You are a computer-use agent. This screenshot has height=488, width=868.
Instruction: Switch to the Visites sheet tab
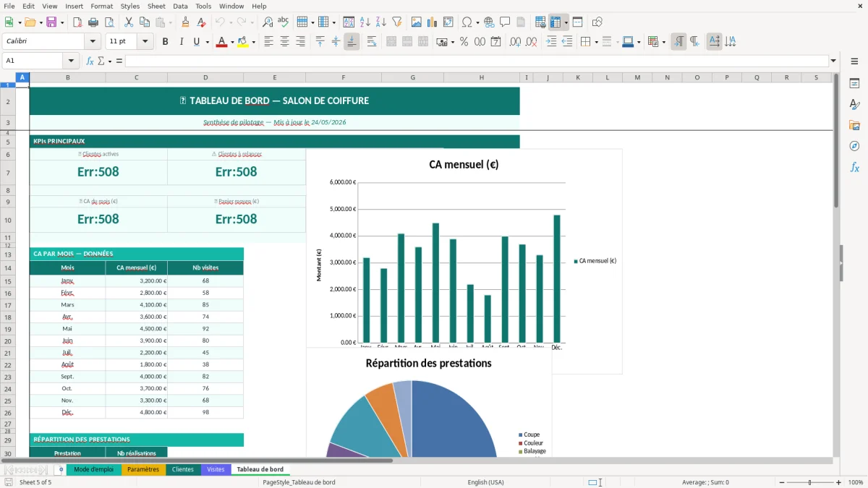[216, 469]
